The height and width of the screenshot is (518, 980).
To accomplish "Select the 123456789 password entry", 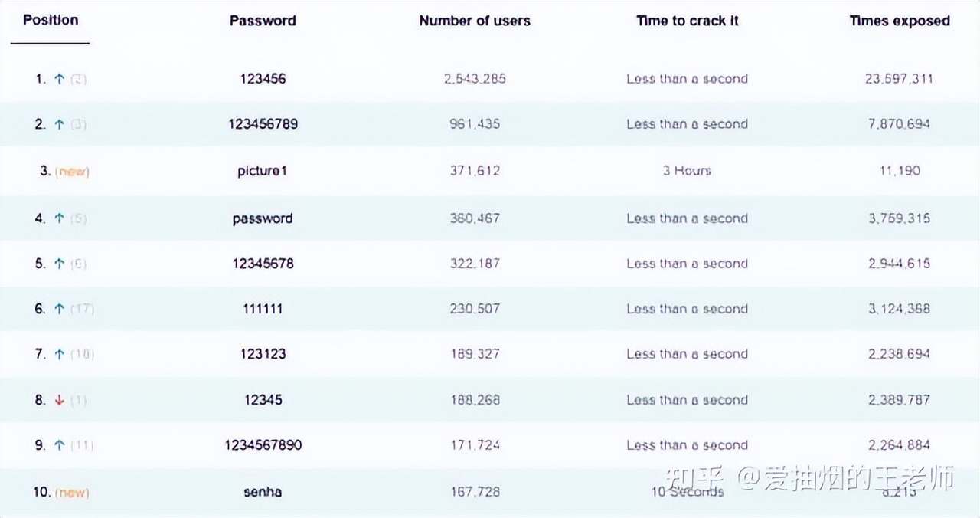I will (263, 124).
